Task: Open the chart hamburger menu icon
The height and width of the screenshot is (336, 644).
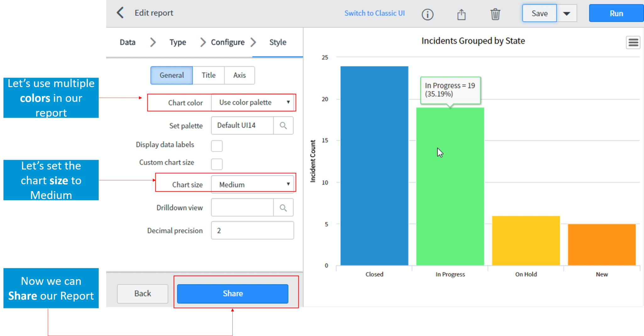Action: tap(633, 42)
